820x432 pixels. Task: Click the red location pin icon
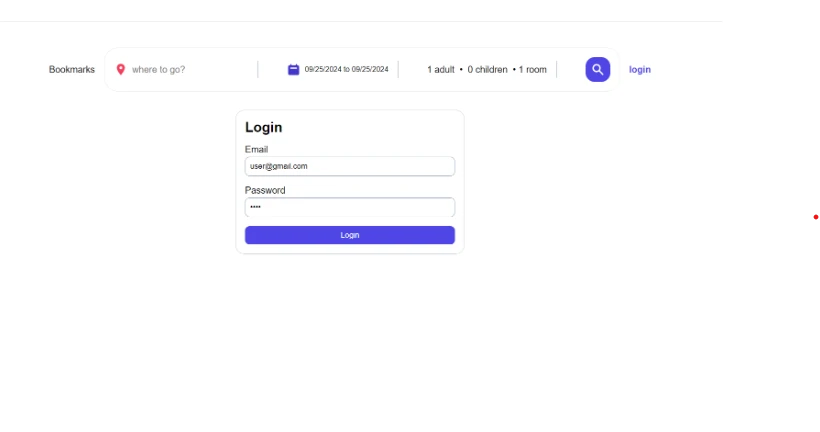(x=121, y=70)
